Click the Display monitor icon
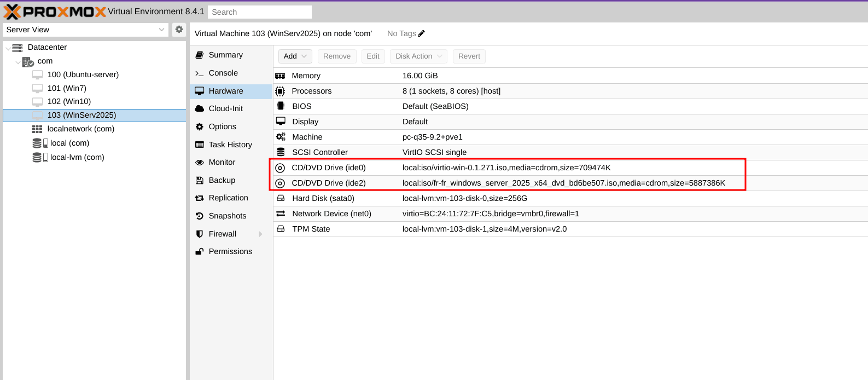The image size is (868, 380). tap(281, 121)
